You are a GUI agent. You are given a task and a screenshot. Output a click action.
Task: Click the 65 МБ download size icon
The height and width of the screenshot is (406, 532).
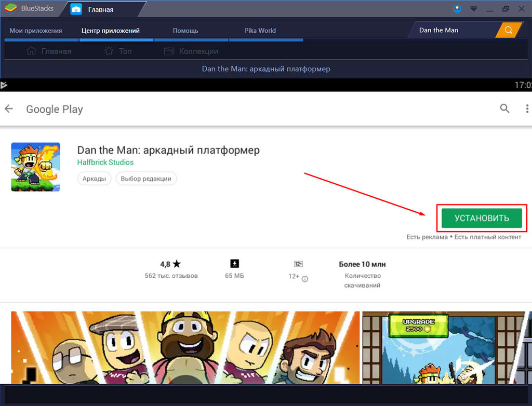coord(234,264)
